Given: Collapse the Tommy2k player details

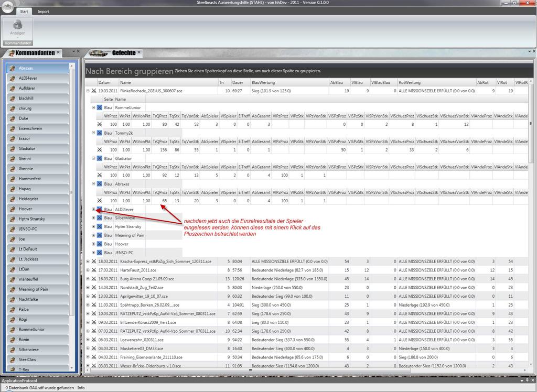Looking at the screenshot, I should pyautogui.click(x=93, y=133).
